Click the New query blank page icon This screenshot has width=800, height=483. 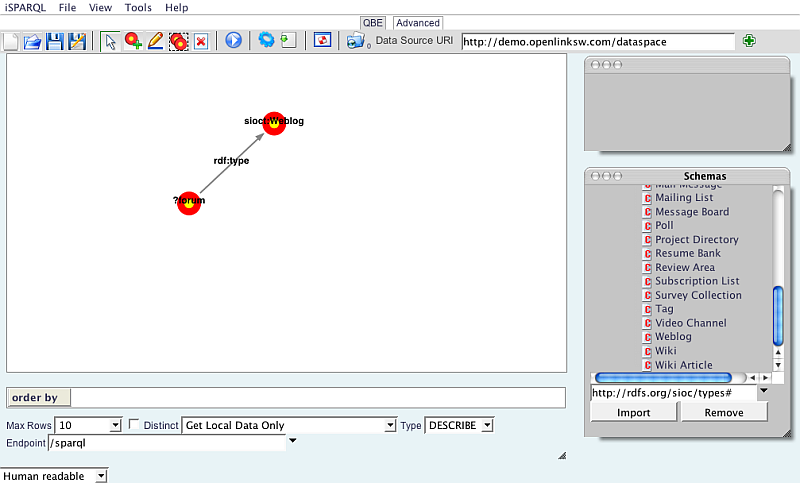point(11,41)
